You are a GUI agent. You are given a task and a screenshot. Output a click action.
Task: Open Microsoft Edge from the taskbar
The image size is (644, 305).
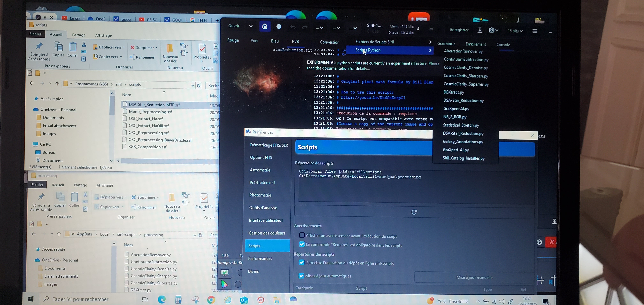162,300
